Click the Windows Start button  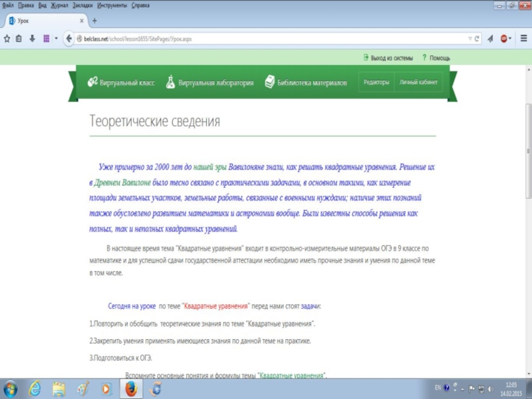[11, 388]
